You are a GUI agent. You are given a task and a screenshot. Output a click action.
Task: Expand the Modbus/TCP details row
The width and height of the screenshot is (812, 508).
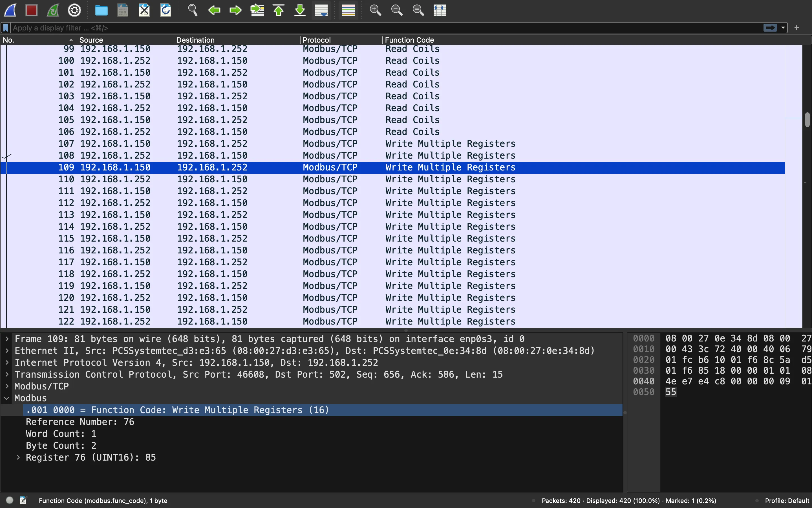[x=7, y=386]
